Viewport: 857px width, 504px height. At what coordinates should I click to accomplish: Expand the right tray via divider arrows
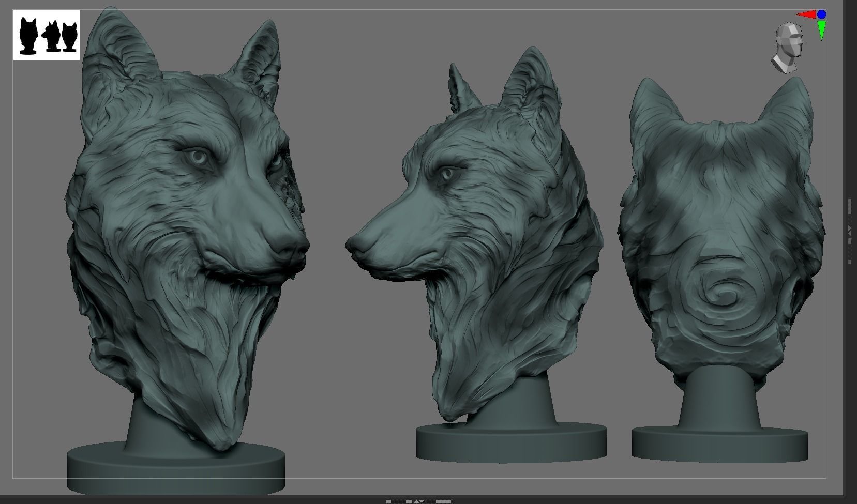[849, 230]
